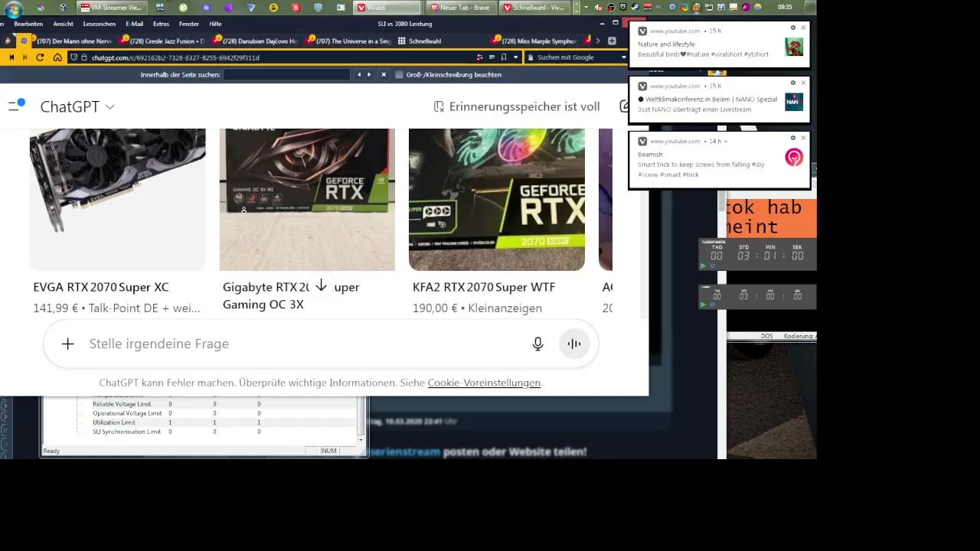This screenshot has width=980, height=551.
Task: Switch to Danubian Dajčovo tab
Action: pos(255,41)
